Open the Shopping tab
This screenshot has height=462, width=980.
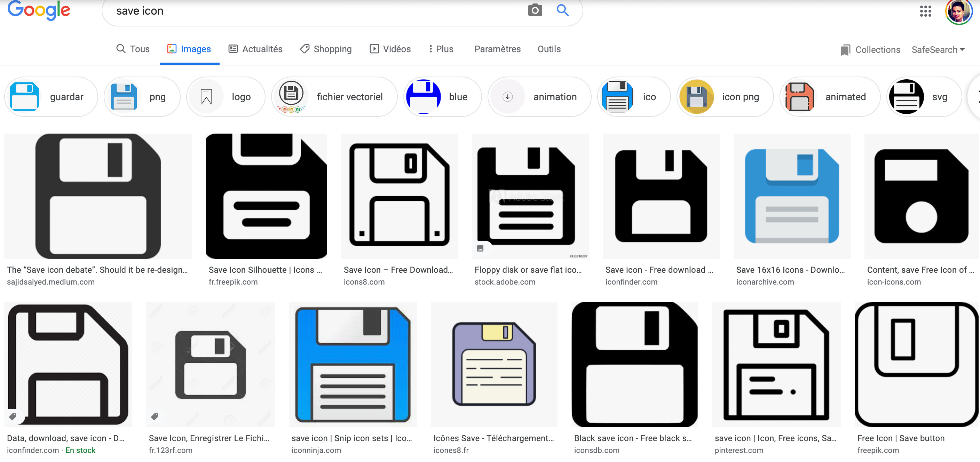326,49
